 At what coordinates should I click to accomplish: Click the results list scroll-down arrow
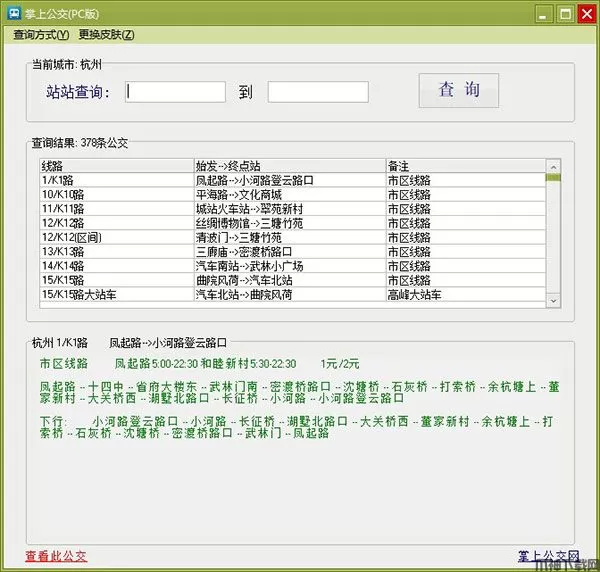[x=553, y=298]
